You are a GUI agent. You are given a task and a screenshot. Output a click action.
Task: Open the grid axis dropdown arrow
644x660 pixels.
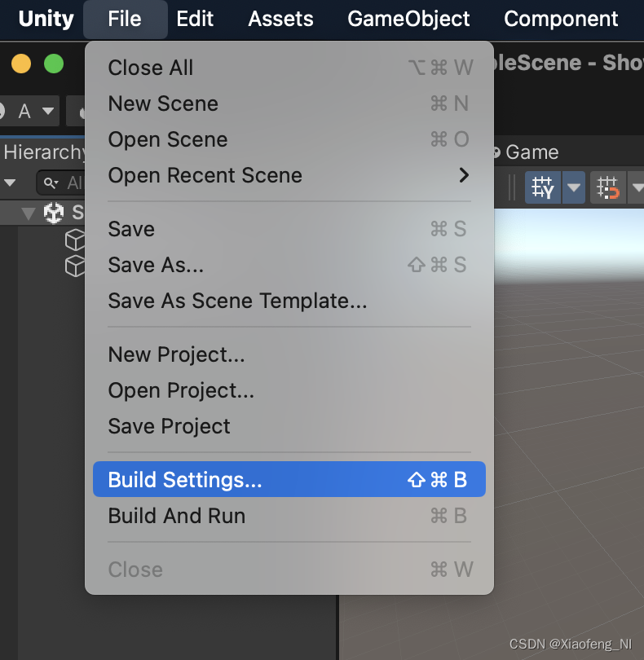tap(573, 187)
